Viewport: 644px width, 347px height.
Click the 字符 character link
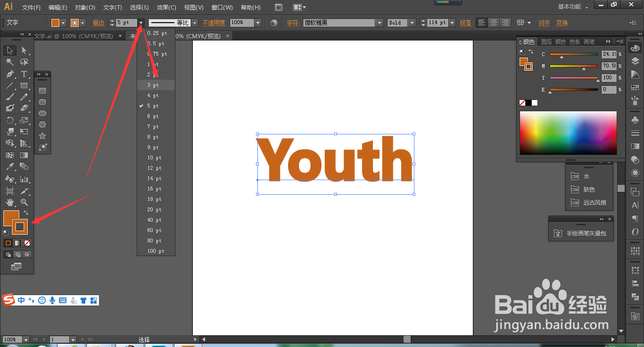(x=293, y=23)
